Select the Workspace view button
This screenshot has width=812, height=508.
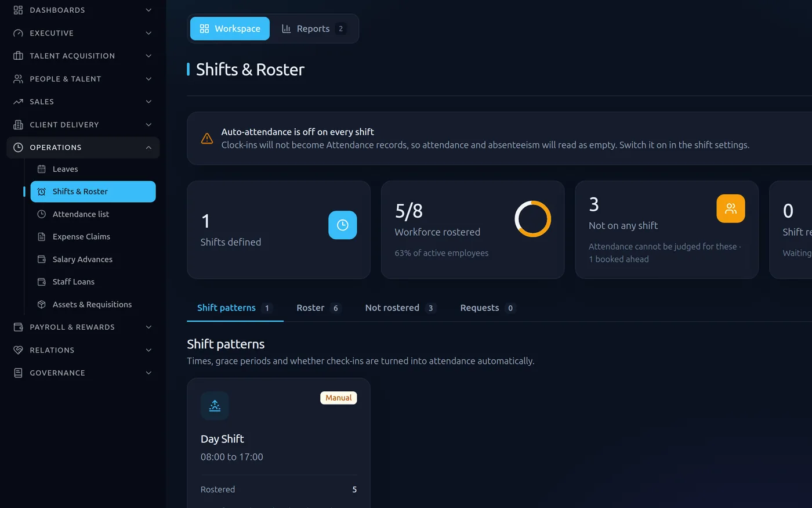230,28
